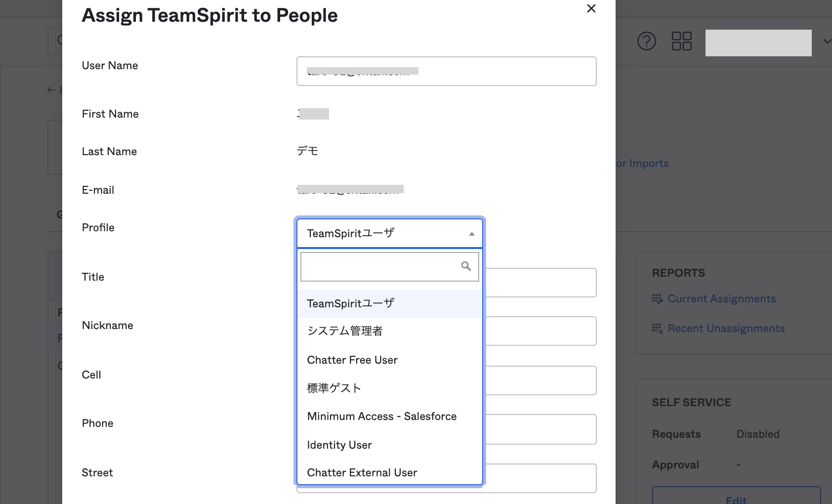Viewport: 832px width, 504px height.
Task: Focus the profile search input field
Action: tap(380, 267)
